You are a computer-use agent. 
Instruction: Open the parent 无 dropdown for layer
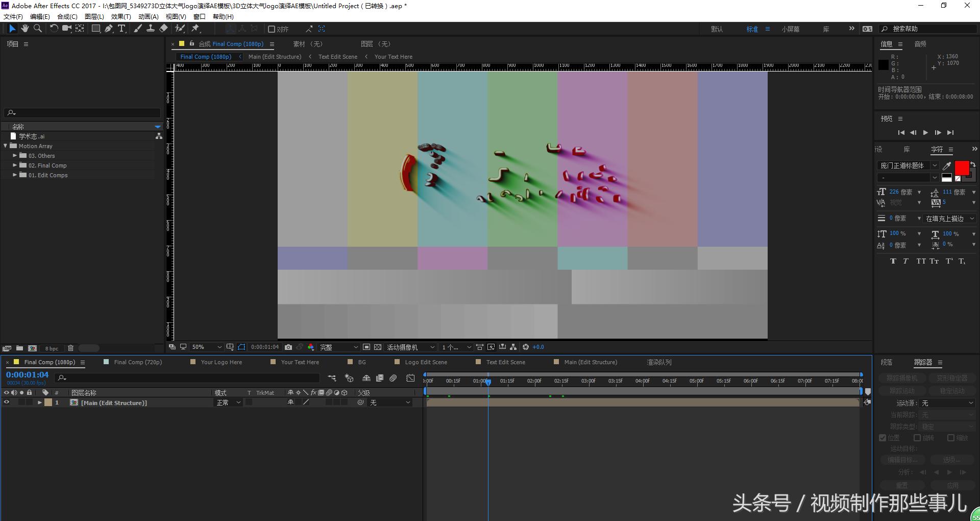[390, 402]
